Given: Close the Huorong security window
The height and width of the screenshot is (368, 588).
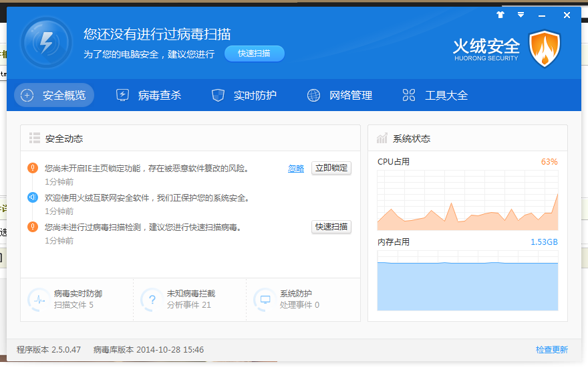Looking at the screenshot, I should pos(567,15).
